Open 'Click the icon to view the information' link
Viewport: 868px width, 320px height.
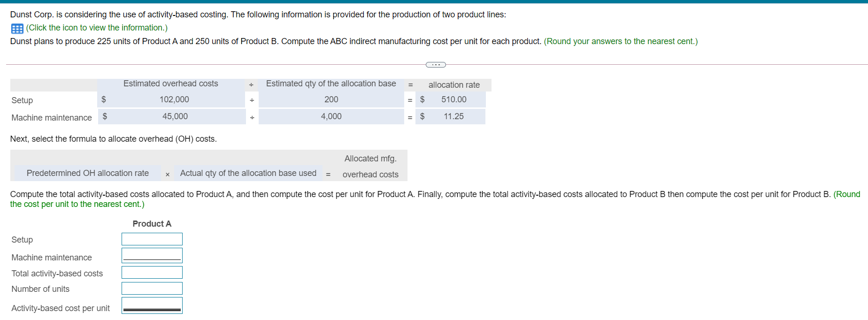pyautogui.click(x=97, y=28)
